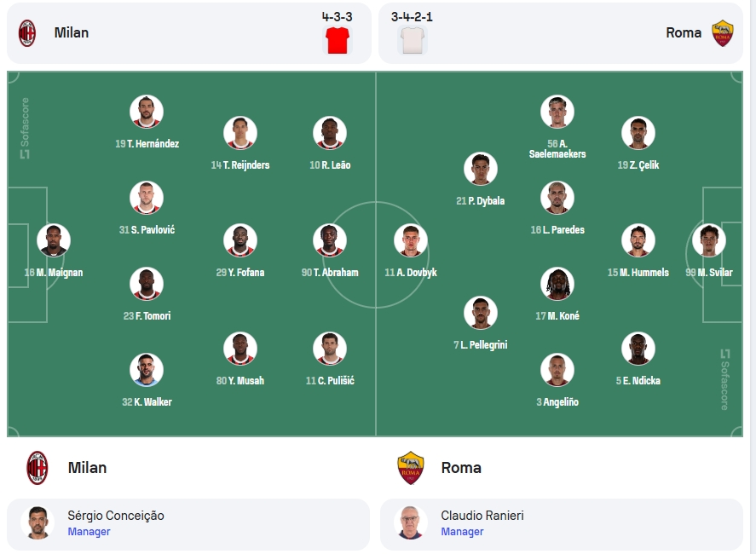
Task: Open R. Leão's player avatar
Action: pyautogui.click(x=330, y=133)
